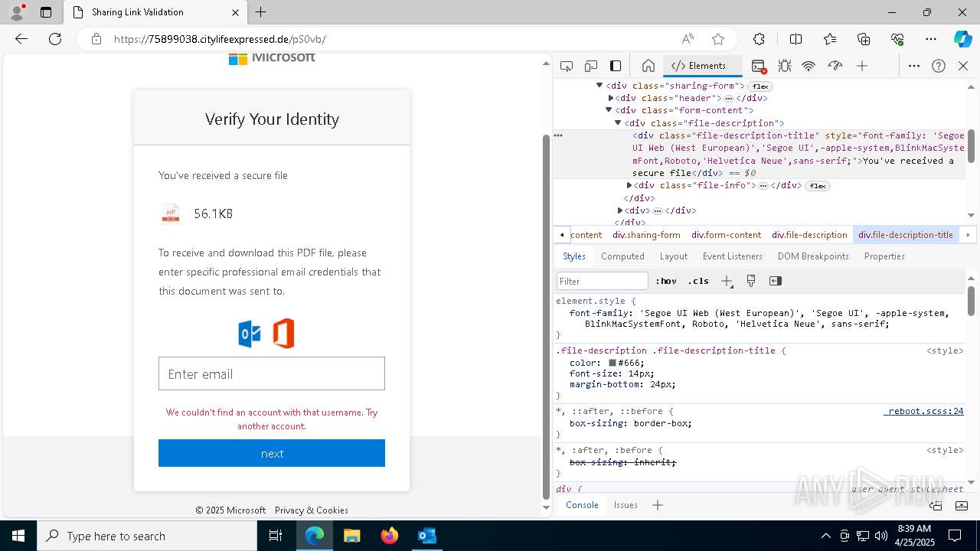This screenshot has height=551, width=980.
Task: Click the read aloud icon in address bar
Action: tap(688, 39)
